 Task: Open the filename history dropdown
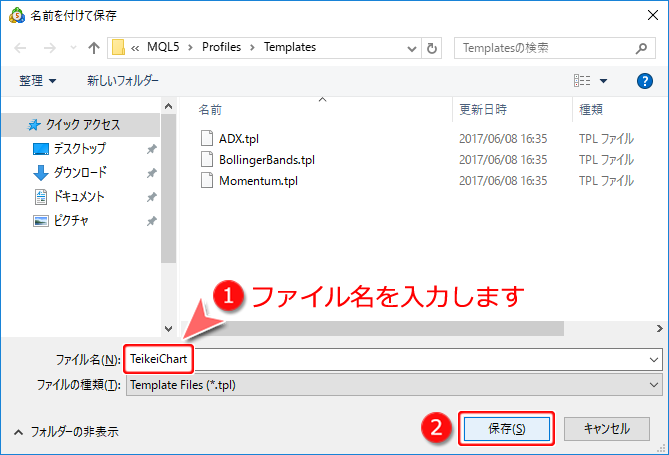[654, 360]
